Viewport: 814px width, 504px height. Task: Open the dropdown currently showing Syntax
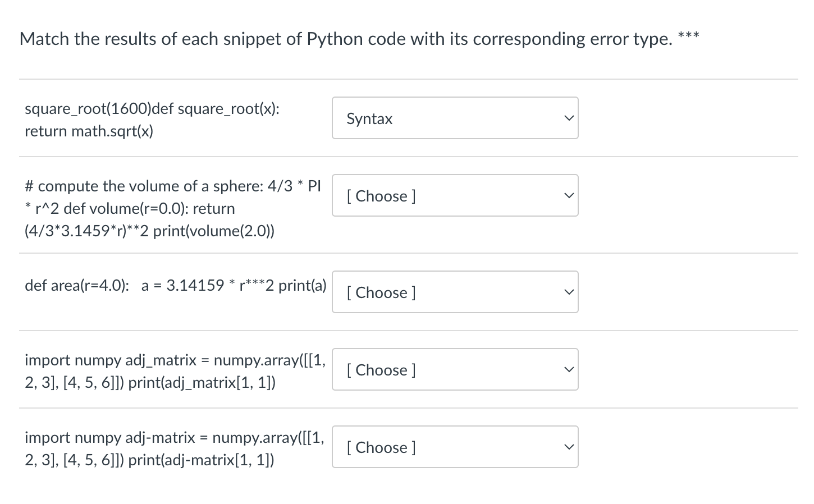[455, 118]
